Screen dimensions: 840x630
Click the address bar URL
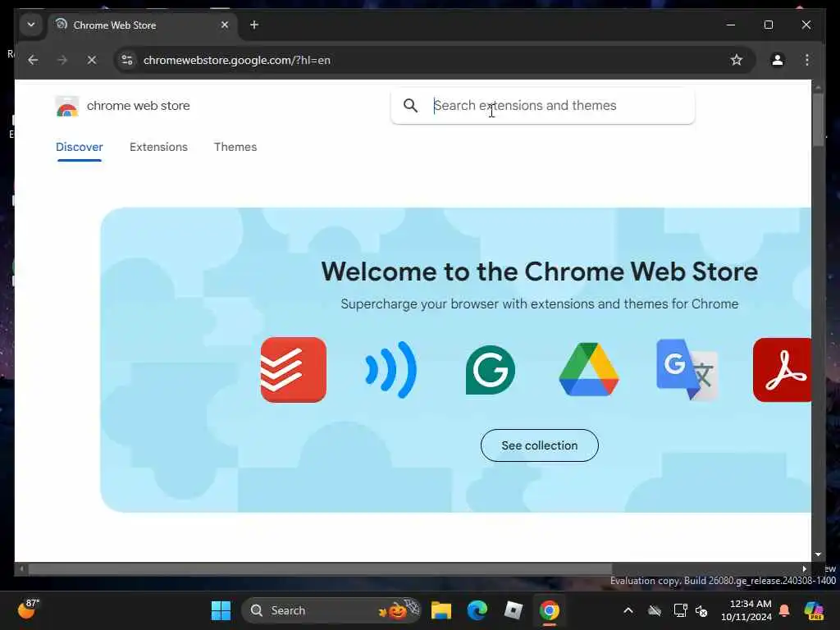coord(236,60)
